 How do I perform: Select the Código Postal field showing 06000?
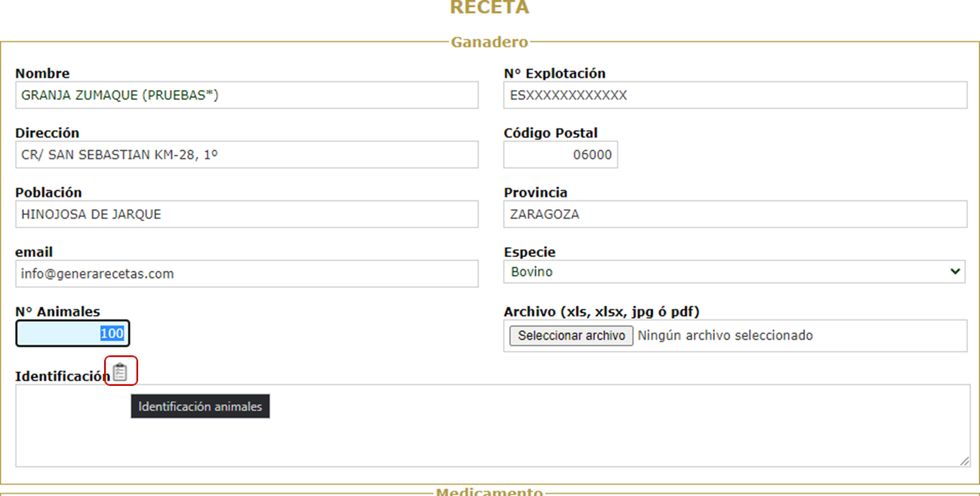560,155
